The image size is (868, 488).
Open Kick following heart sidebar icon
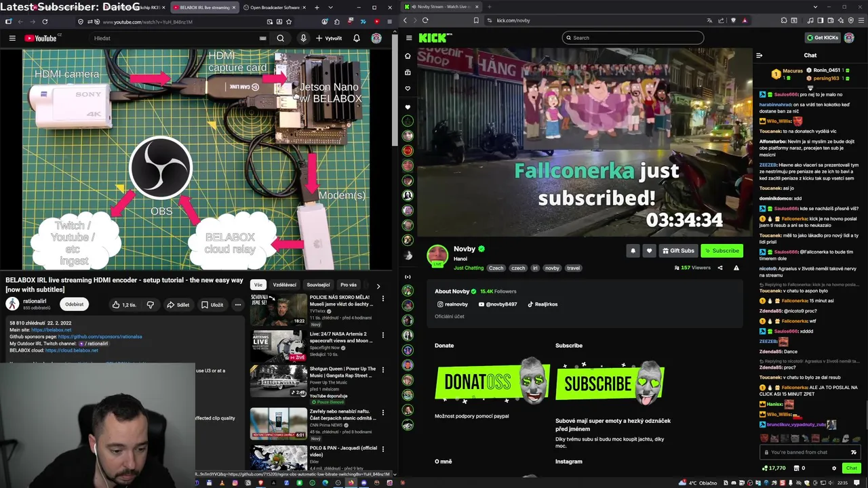408,88
